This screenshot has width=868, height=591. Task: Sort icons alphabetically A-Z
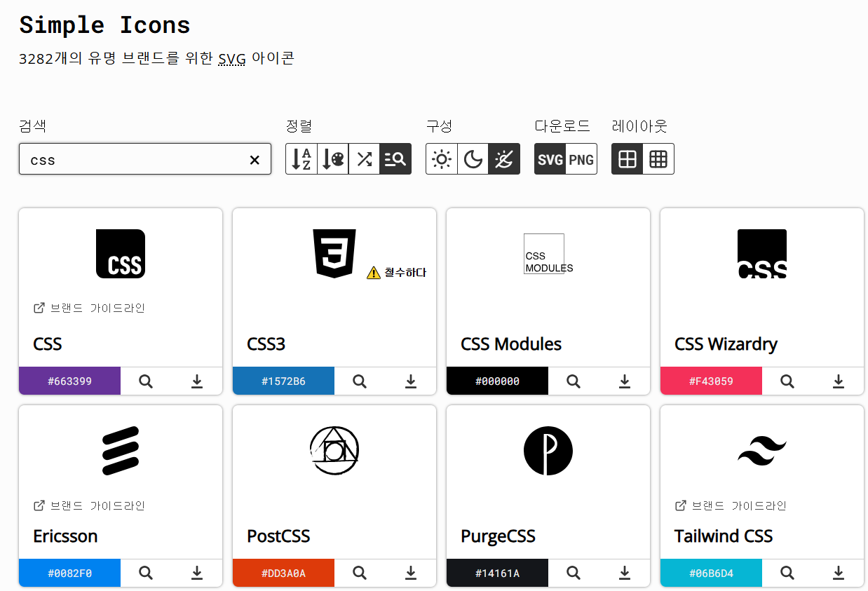301,159
